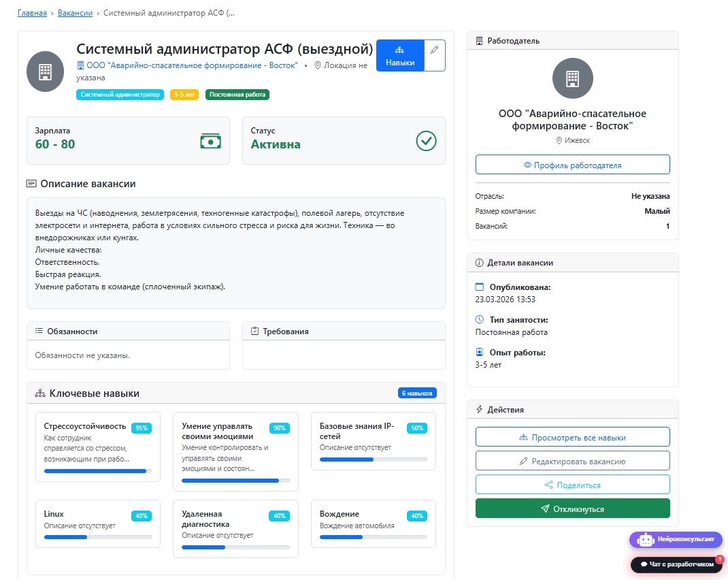The height and width of the screenshot is (580, 728).
Task: Share vacancy via Поделиться button
Action: click(572, 485)
